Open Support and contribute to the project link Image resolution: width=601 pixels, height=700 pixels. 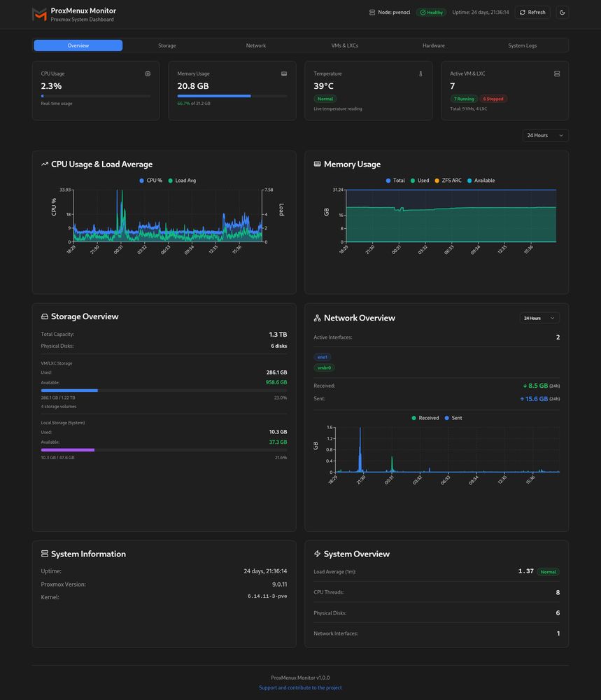300,687
